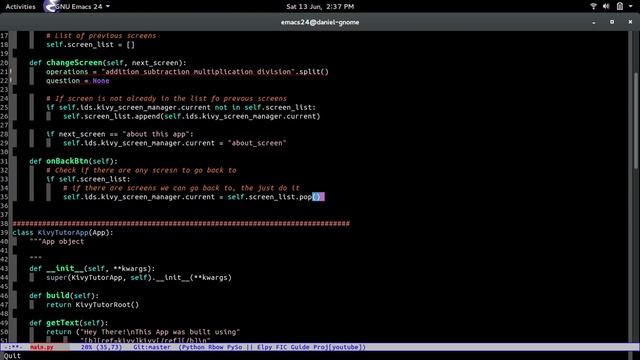The height and width of the screenshot is (360, 640).
Task: Open the GNU Emacs 24 app menu
Action: coord(82,7)
